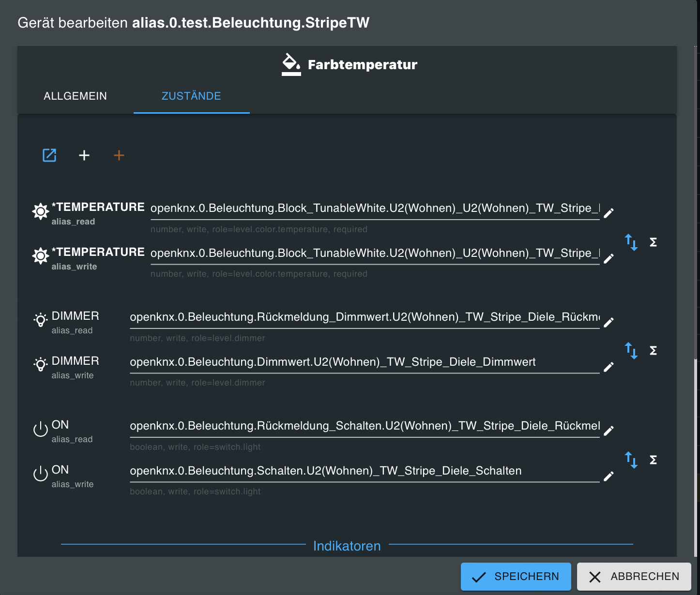Screen dimensions: 700x595
Task: Click the Indikatoren section heading
Action: coord(347,546)
